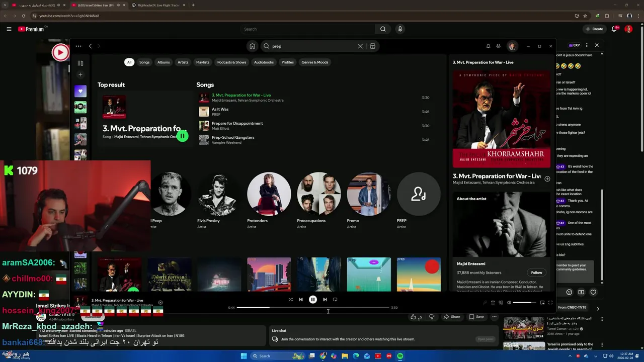Select the Albums filter chip
Image resolution: width=644 pixels, height=362 pixels.
pos(164,62)
